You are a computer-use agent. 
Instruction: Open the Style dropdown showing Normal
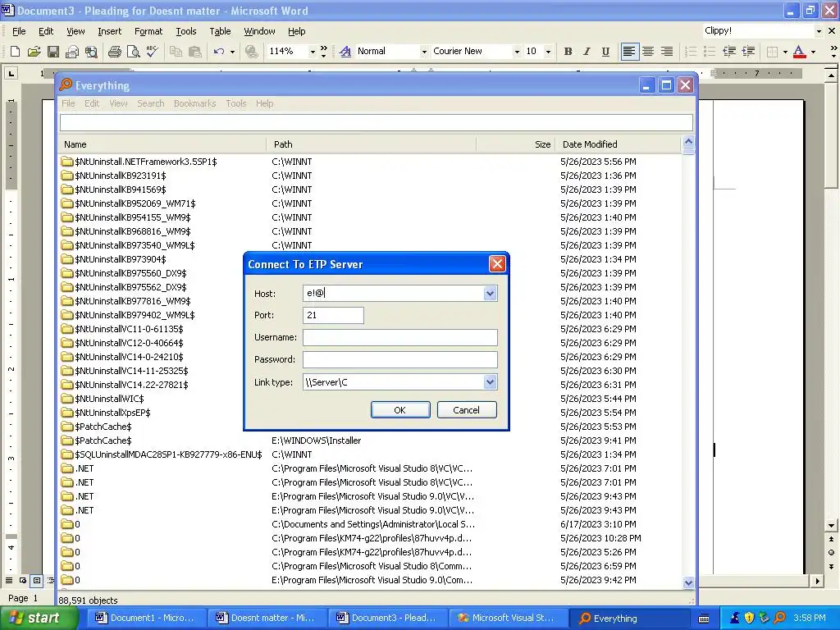[424, 52]
